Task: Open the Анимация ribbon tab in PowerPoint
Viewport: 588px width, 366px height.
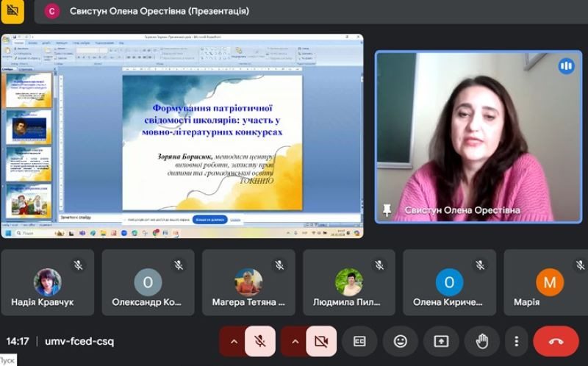Action: point(62,43)
